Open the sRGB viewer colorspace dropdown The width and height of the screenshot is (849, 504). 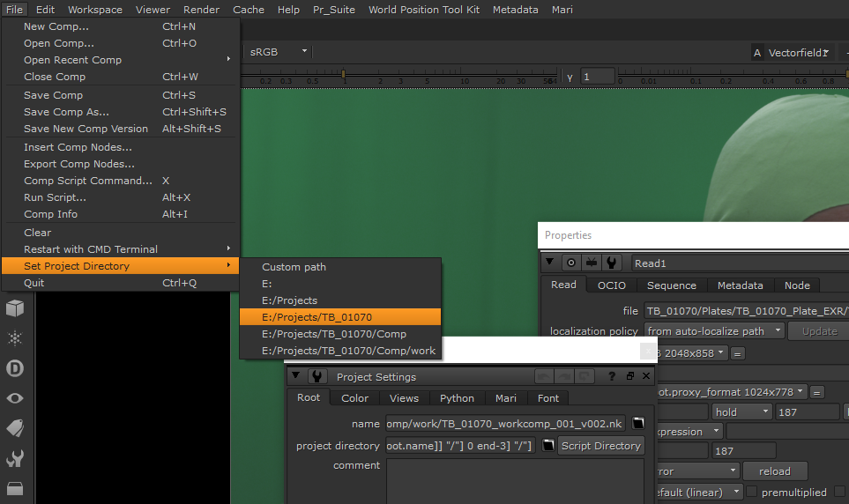pos(279,52)
